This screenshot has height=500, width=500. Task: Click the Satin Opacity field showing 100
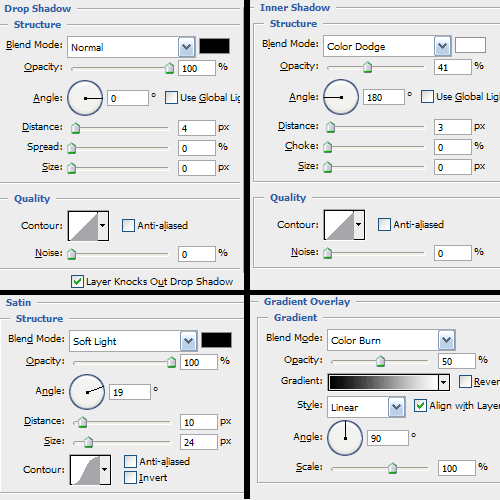point(199,362)
